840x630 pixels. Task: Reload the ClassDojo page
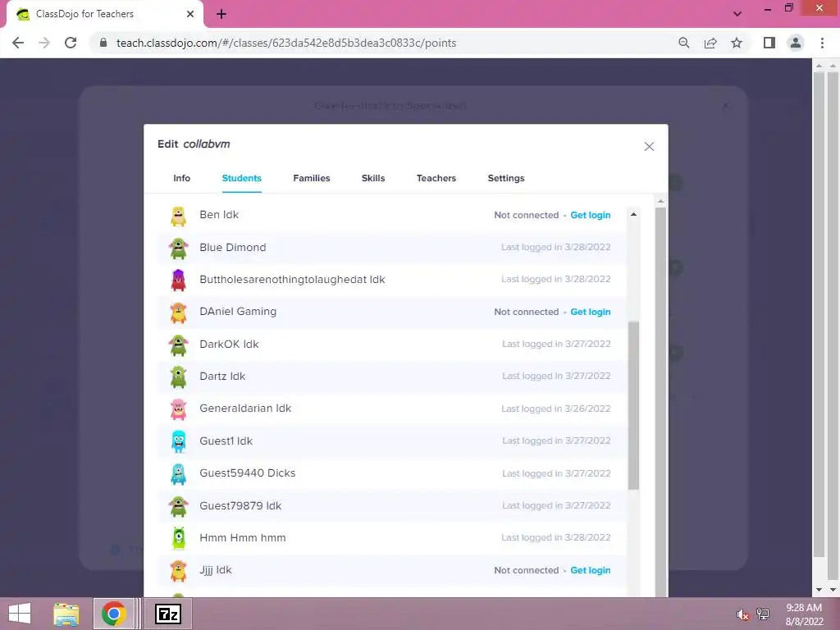coord(71,43)
